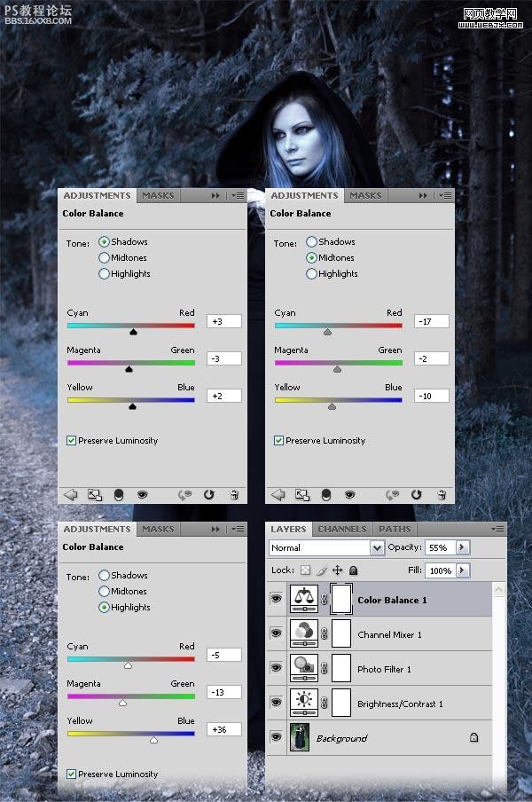This screenshot has height=802, width=532.
Task: Click the Opacity 55% field
Action: coord(440,547)
